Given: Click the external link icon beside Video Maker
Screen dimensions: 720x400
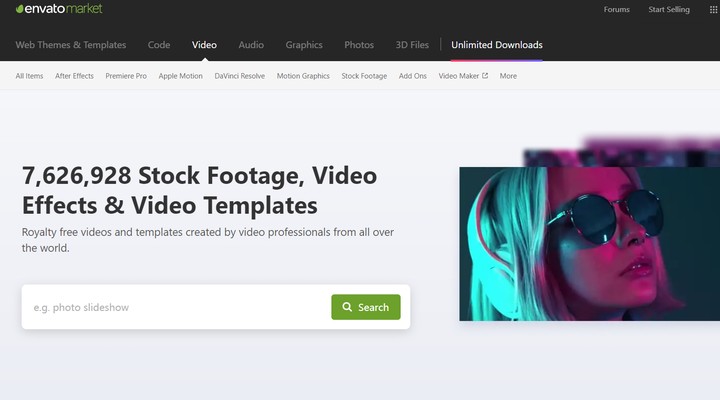Looking at the screenshot, I should [485, 76].
